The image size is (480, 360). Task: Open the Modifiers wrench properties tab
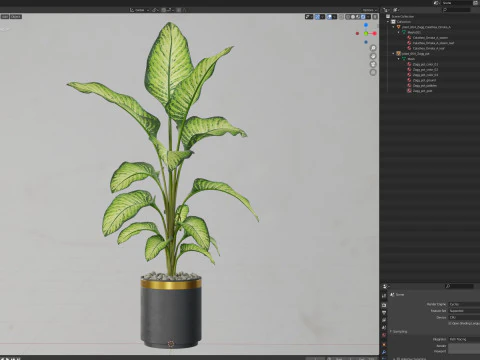coord(384,352)
